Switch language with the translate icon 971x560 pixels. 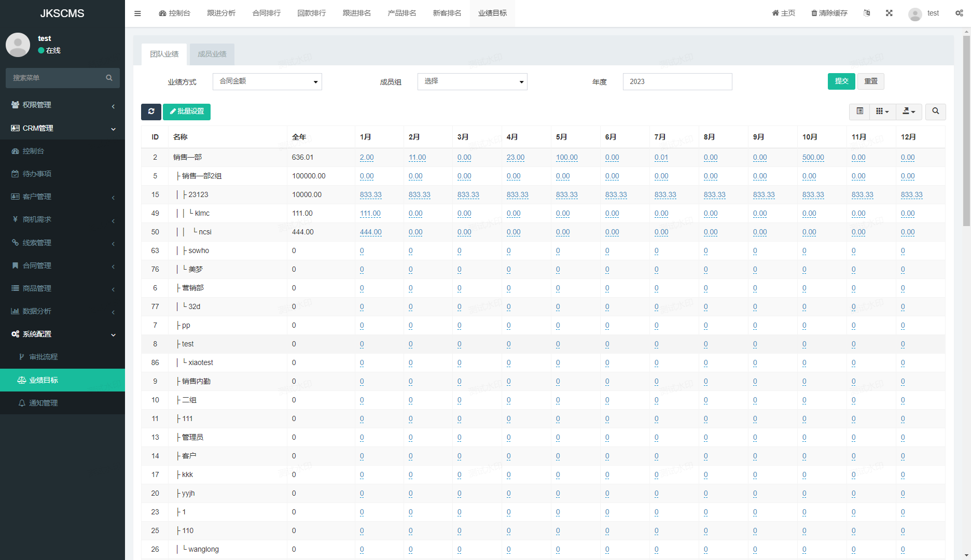867,13
